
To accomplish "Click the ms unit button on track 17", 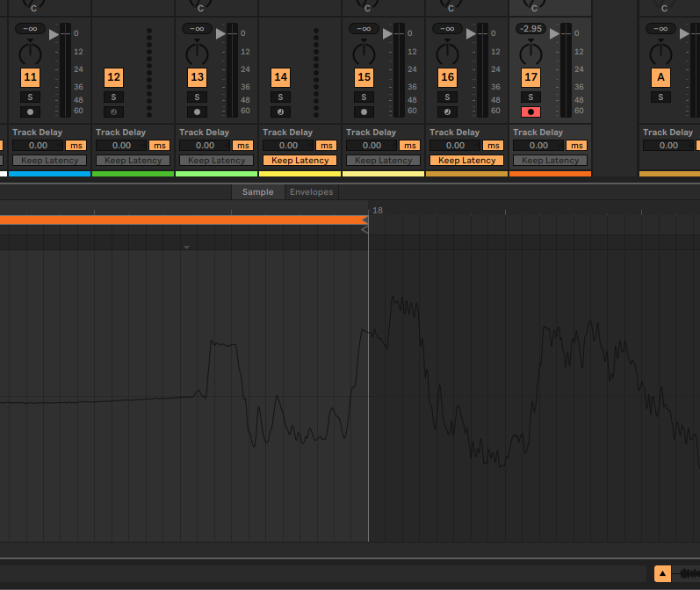I will pyautogui.click(x=576, y=146).
